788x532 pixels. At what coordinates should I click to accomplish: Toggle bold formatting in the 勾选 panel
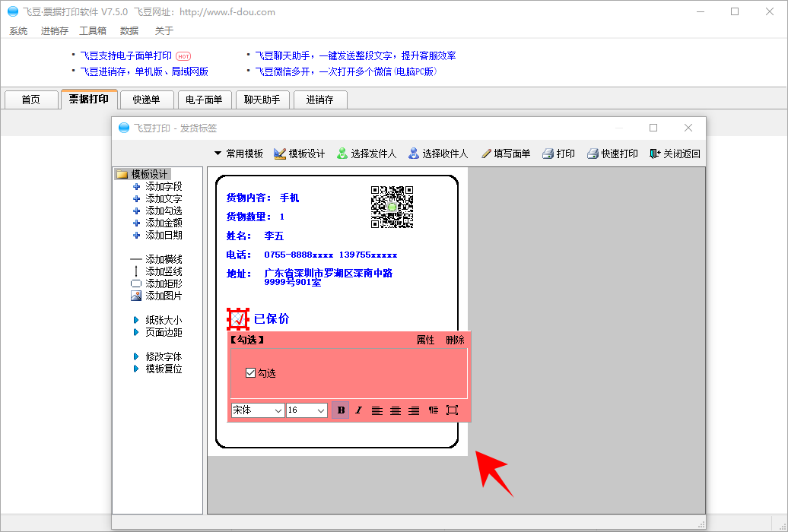coord(341,410)
